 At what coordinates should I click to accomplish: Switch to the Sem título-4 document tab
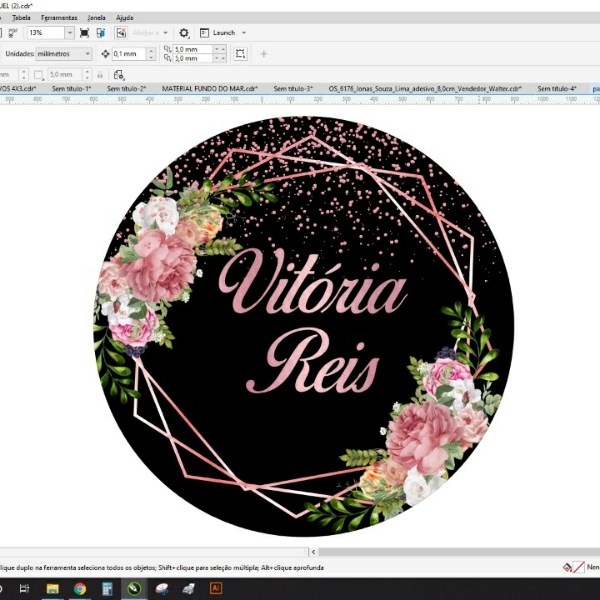tap(557, 88)
